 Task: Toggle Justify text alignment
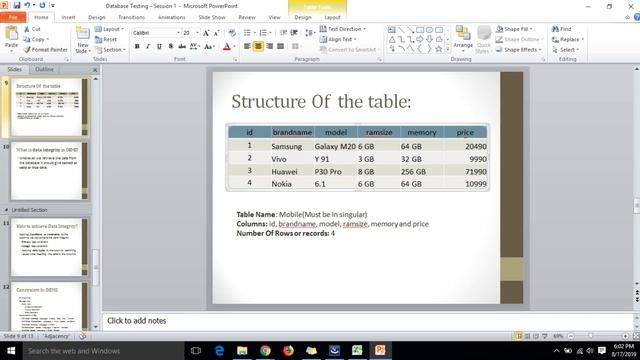(280, 47)
